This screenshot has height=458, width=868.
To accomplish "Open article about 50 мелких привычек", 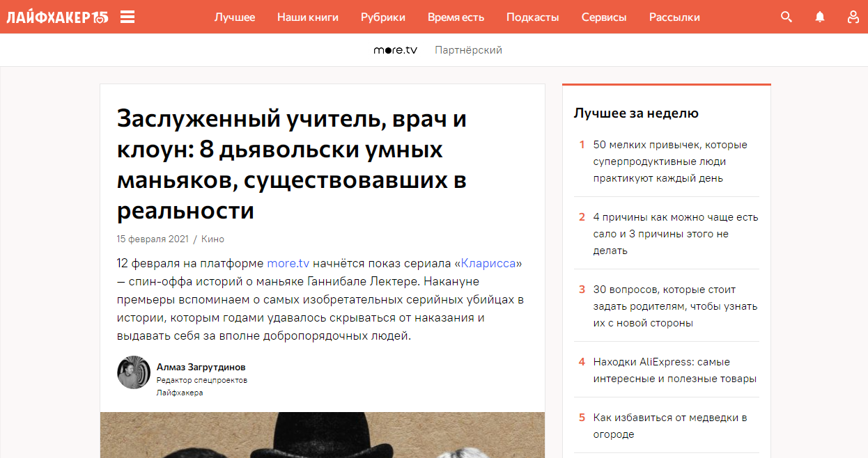I will [x=670, y=161].
